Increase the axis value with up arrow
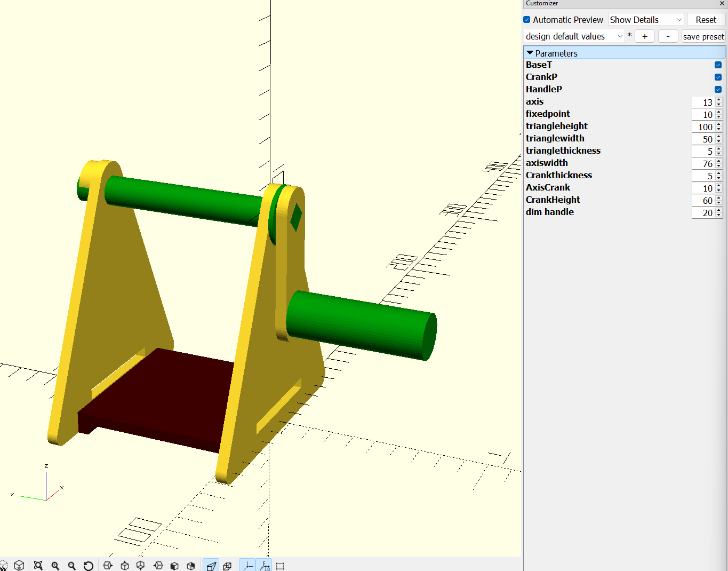728x571 pixels. (x=719, y=100)
